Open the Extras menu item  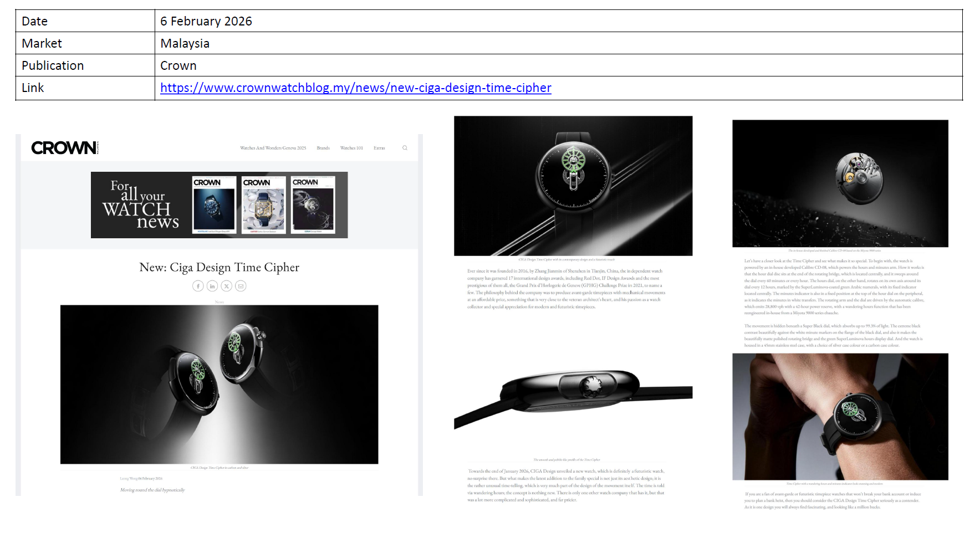379,148
